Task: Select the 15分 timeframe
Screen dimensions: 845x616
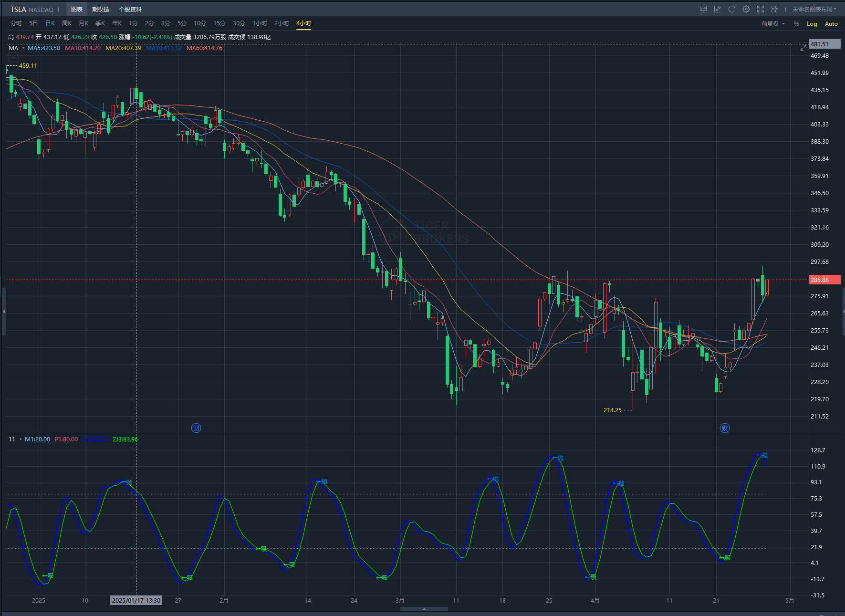Action: 219,23
